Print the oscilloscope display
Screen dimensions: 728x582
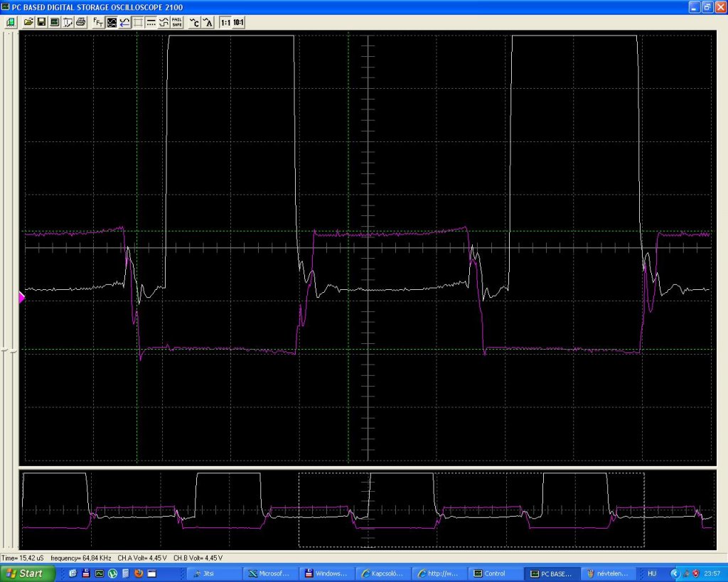coord(81,22)
